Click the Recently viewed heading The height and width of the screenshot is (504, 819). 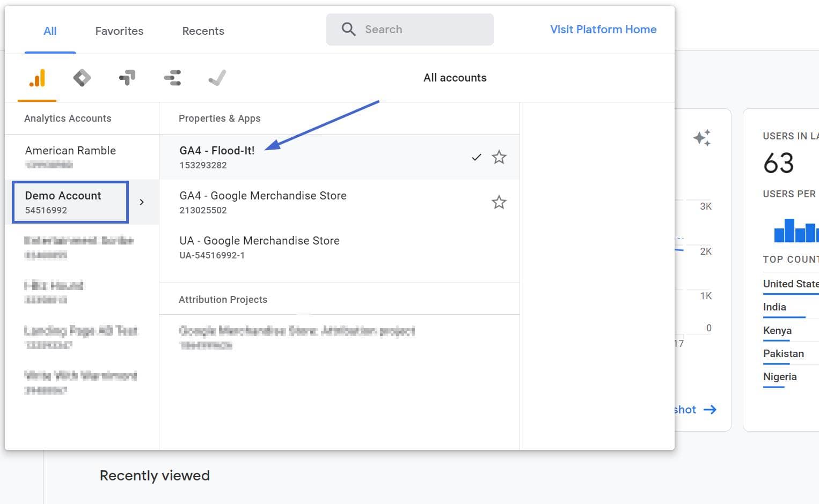pyautogui.click(x=155, y=476)
